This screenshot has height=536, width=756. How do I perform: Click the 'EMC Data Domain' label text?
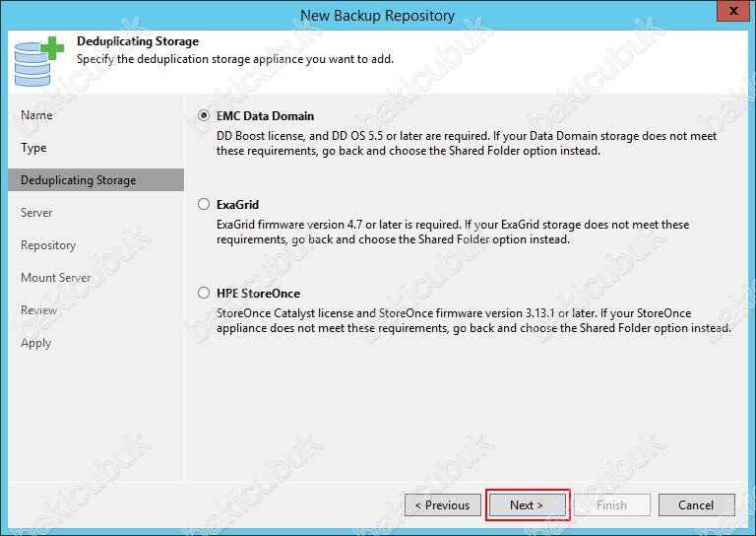[x=265, y=116]
